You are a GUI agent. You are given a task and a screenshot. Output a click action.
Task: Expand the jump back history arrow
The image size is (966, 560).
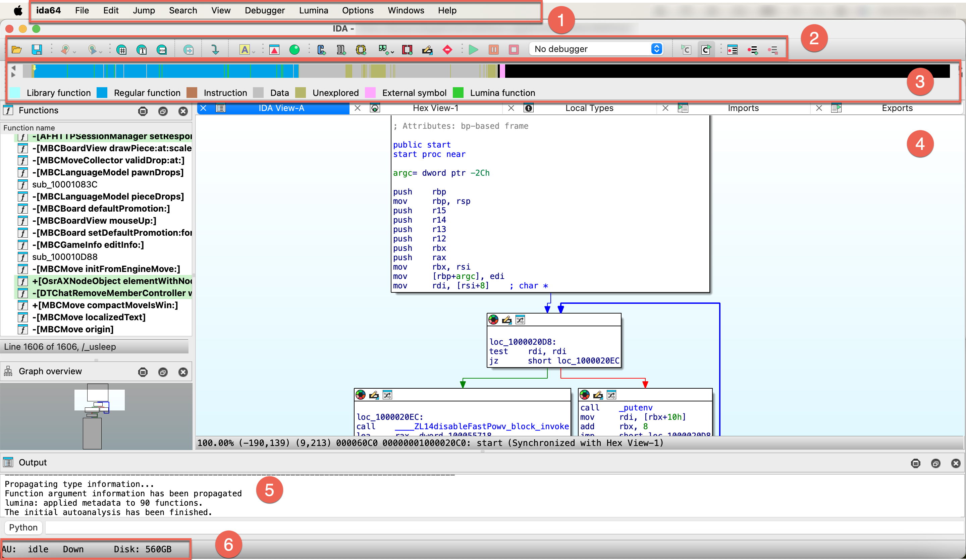coord(75,52)
